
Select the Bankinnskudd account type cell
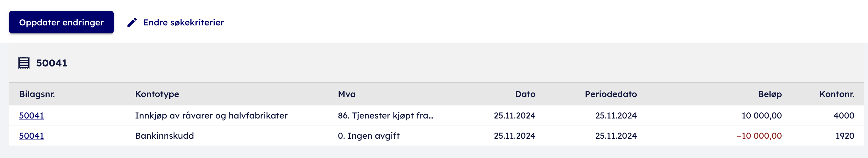click(164, 136)
